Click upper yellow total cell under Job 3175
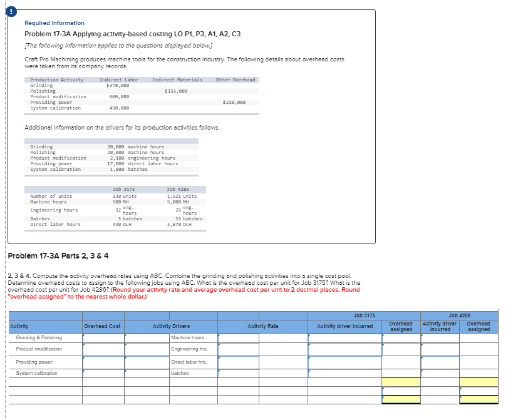Screen dimensions: 523x420 pos(401,382)
